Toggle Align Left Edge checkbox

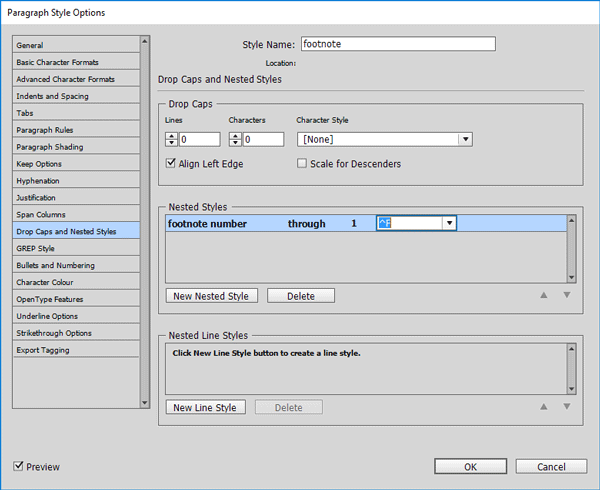(x=171, y=163)
